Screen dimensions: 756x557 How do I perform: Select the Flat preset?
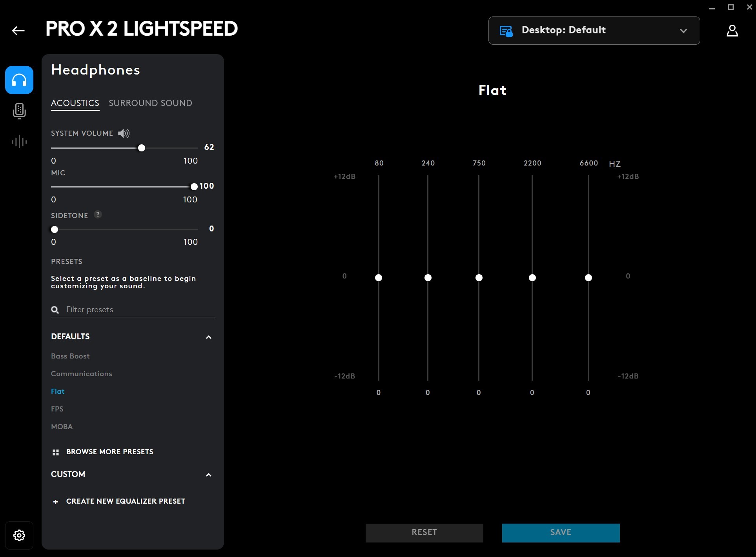coord(58,391)
